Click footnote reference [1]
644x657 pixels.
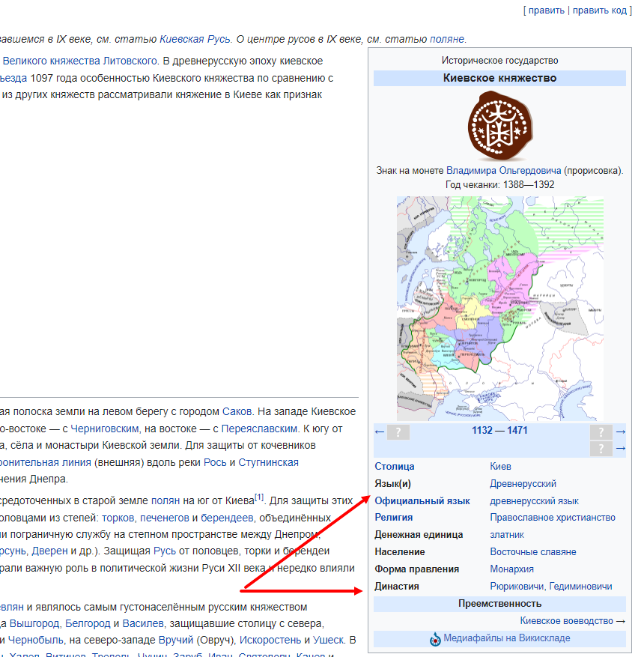pos(259,497)
